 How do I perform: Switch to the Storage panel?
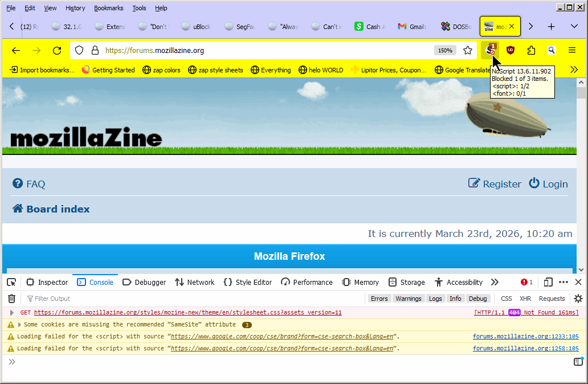click(406, 283)
